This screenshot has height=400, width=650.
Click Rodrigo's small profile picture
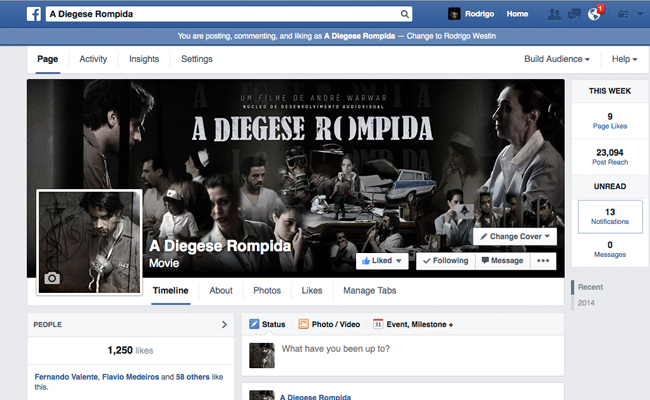(454, 14)
